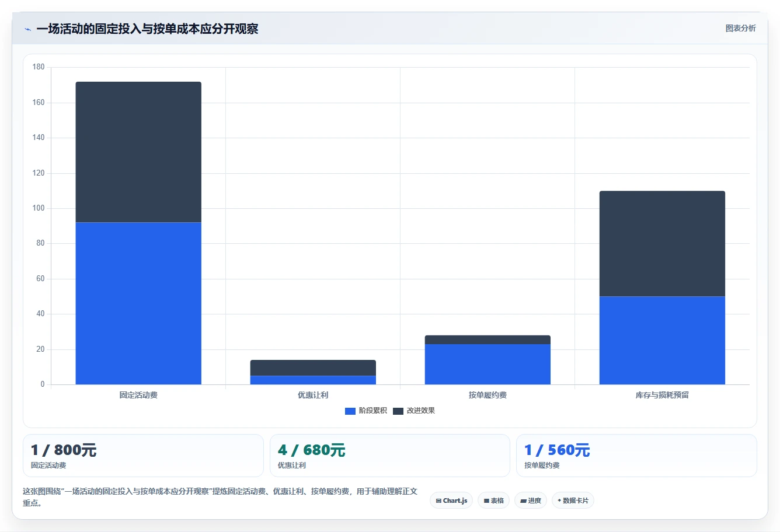Click the blue 阶段累积 legend color box
Viewport: 780px width, 532px height.
(350, 411)
